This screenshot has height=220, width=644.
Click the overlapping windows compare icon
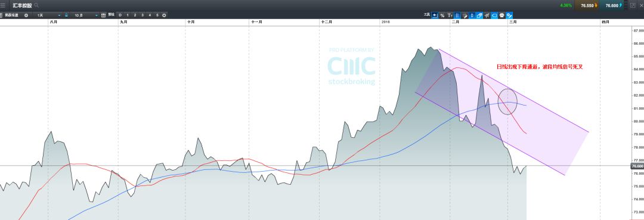[479, 15]
